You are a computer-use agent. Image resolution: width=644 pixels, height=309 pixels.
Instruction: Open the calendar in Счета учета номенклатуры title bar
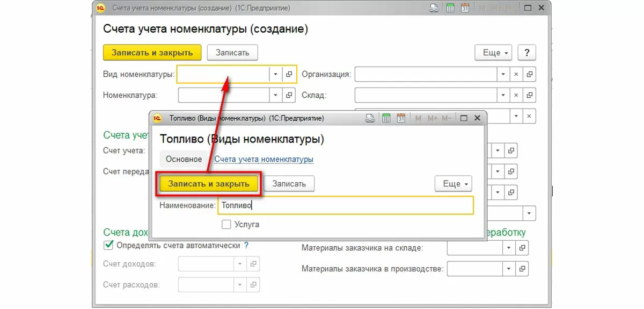[x=465, y=8]
